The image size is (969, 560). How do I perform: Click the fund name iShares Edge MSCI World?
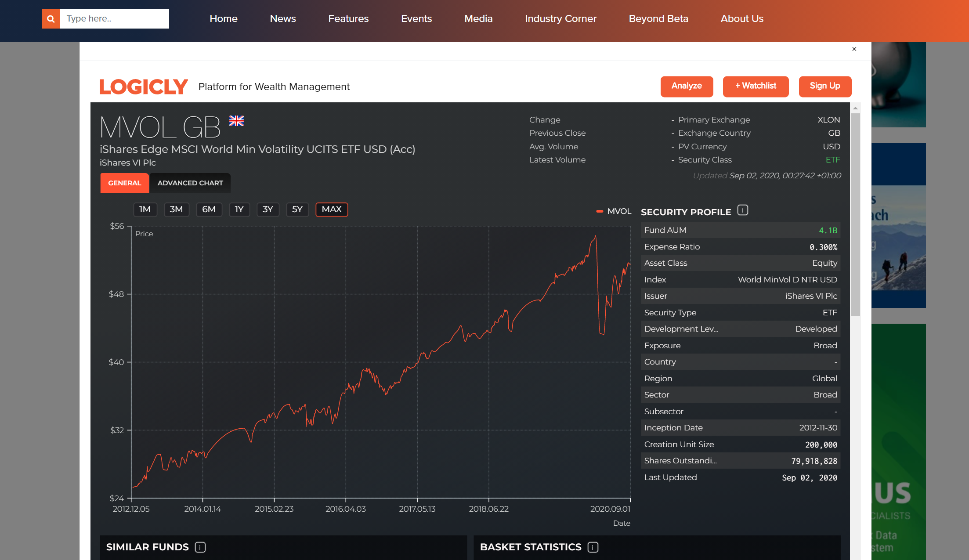[x=257, y=149]
